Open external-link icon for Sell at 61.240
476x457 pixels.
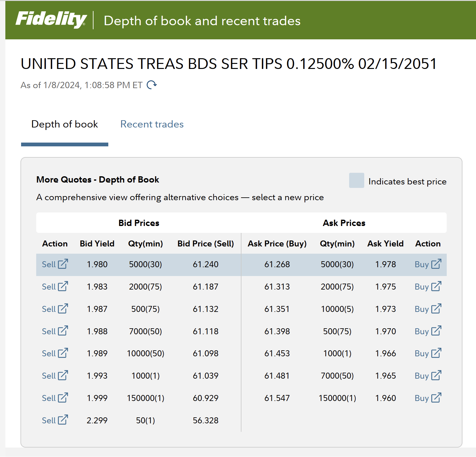63,264
